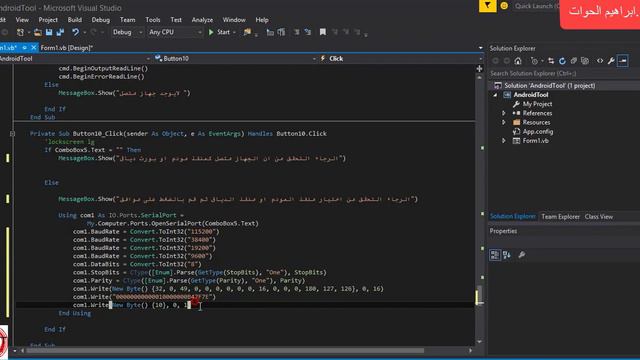
Task: Click the Alphabetical sort icon in Properties
Action: pos(507,255)
